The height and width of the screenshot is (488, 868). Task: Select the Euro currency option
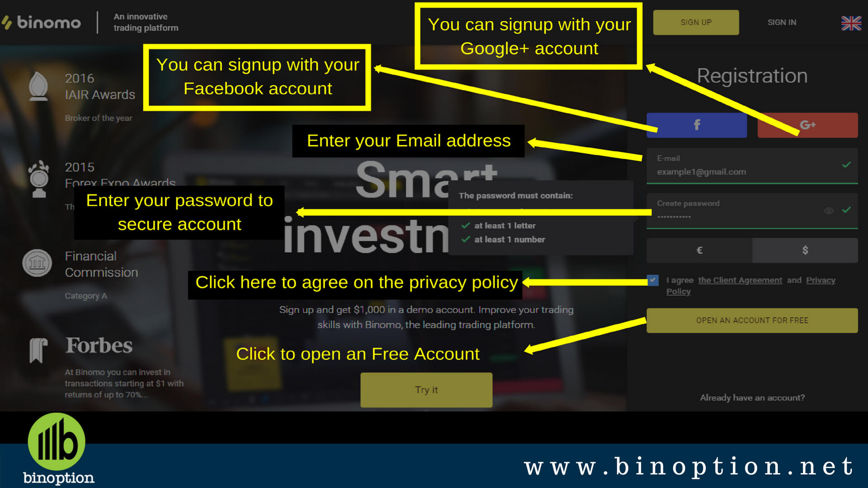point(698,250)
